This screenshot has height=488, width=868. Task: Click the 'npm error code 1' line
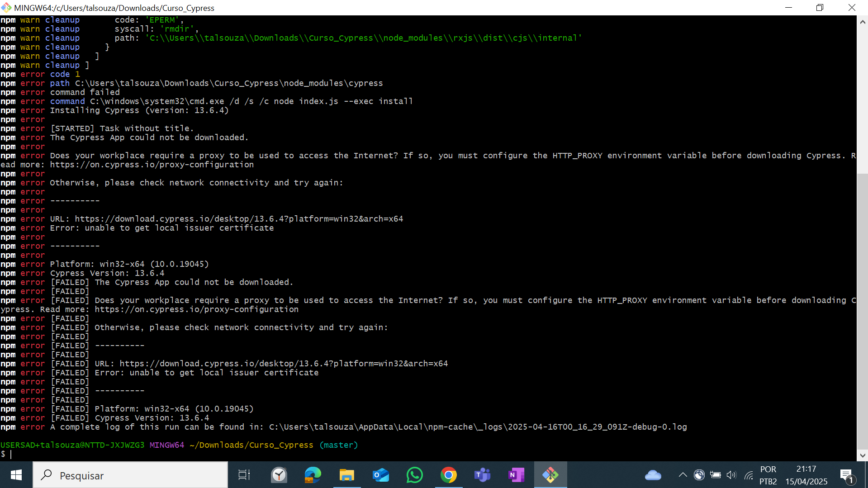40,74
